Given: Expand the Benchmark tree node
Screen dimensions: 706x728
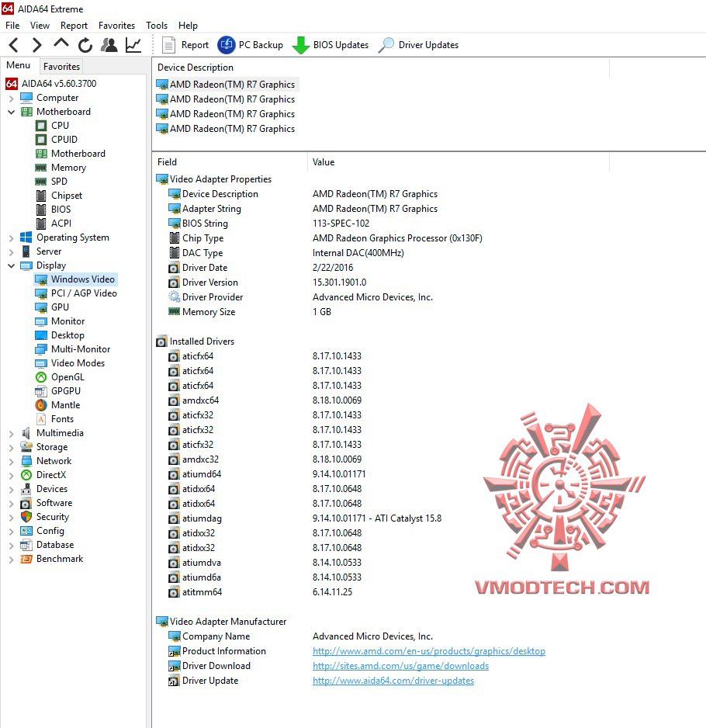Looking at the screenshot, I should click(x=11, y=560).
